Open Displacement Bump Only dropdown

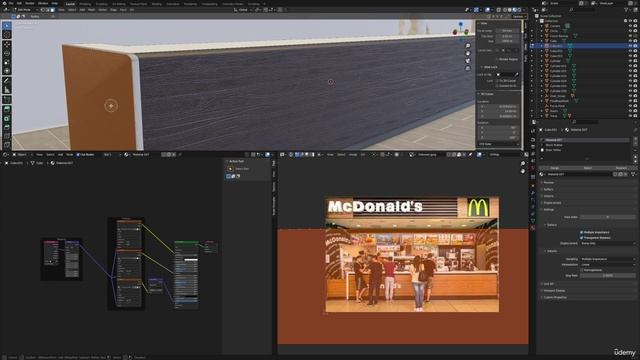coord(607,243)
